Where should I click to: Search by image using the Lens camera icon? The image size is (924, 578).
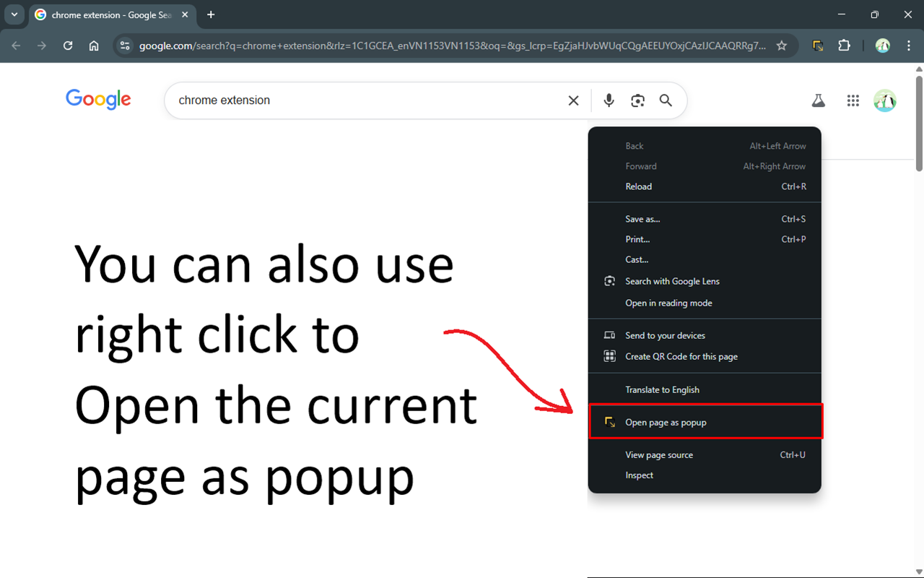(637, 100)
